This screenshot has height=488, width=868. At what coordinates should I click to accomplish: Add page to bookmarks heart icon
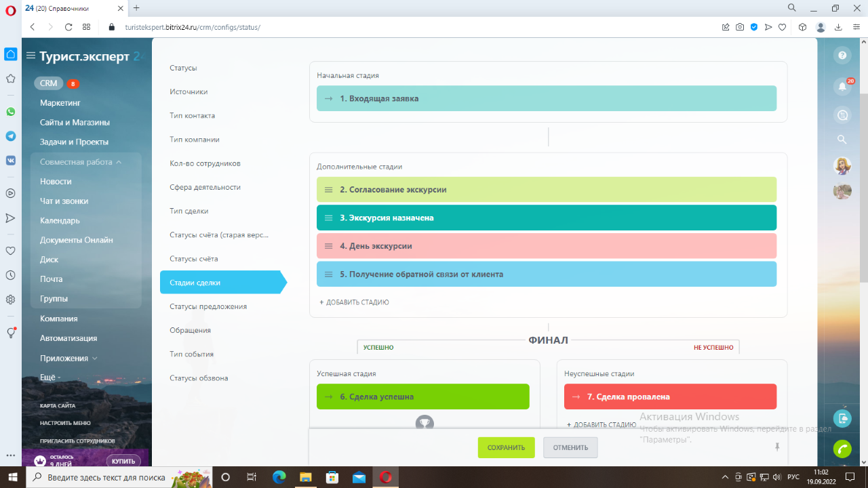(x=783, y=27)
